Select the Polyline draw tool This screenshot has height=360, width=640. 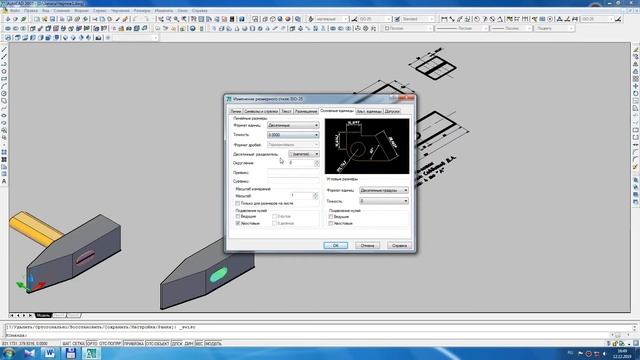[x=4, y=64]
